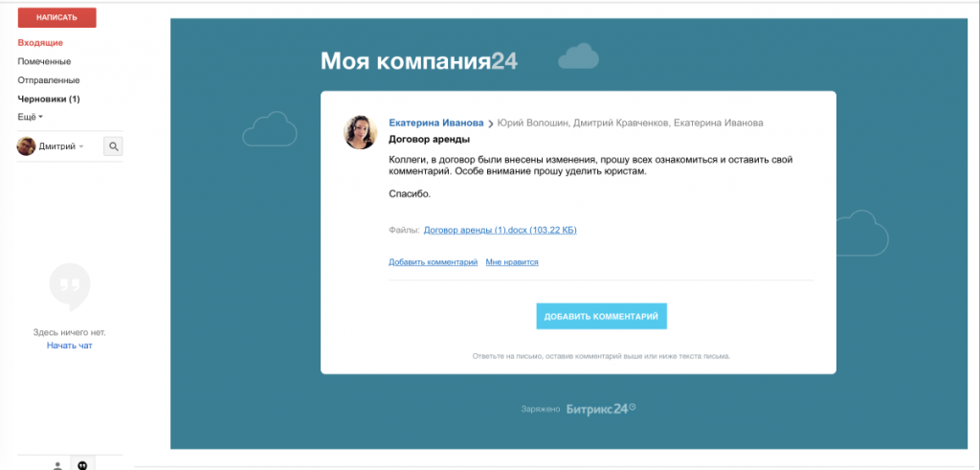The height and width of the screenshot is (470, 980).
Task: Click the Добавить комментарий text link
Action: pyautogui.click(x=434, y=262)
